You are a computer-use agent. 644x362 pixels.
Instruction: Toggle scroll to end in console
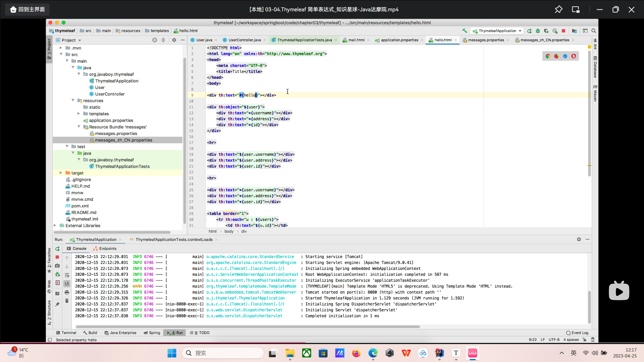[67, 284]
